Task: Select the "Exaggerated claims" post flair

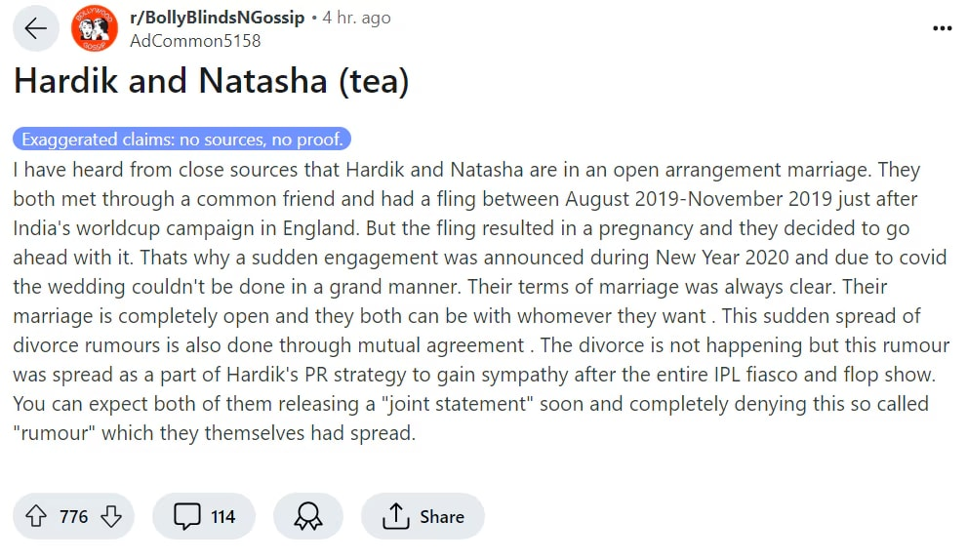Action: pyautogui.click(x=182, y=140)
